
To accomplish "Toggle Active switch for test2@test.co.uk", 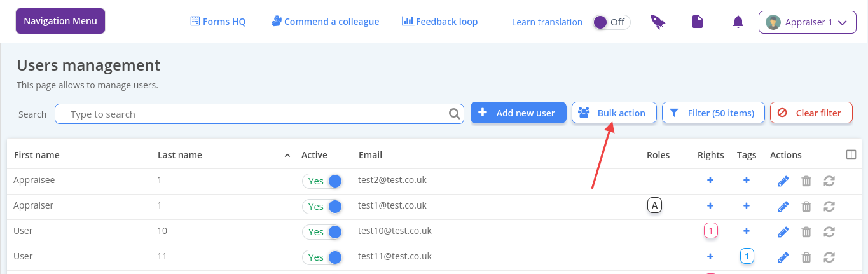I will tap(322, 181).
